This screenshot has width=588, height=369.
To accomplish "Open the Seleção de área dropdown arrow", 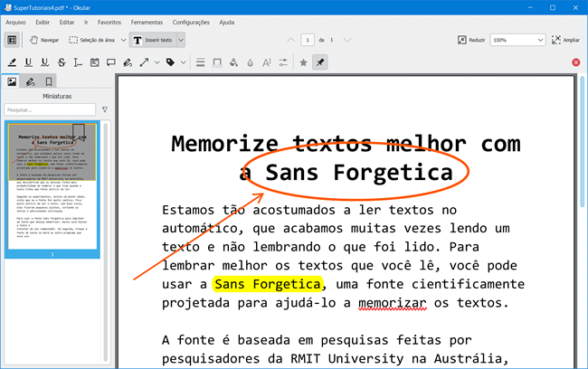I will tap(123, 40).
